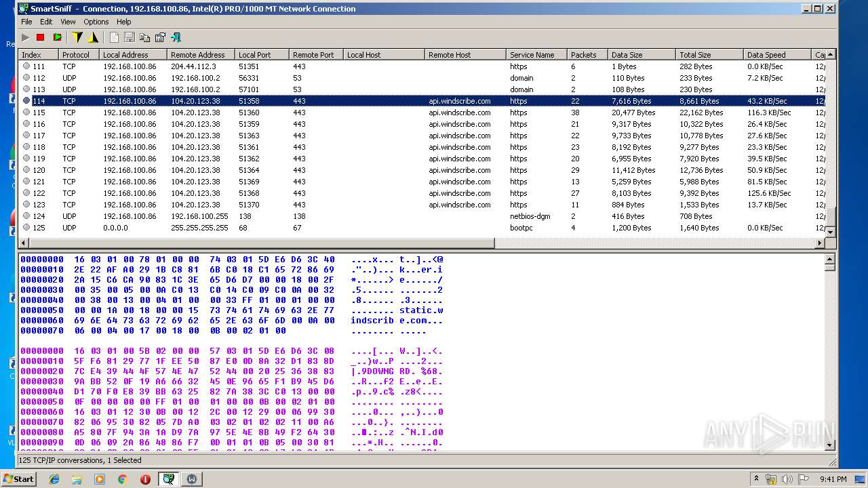Click the green restart capture icon

pos(57,37)
